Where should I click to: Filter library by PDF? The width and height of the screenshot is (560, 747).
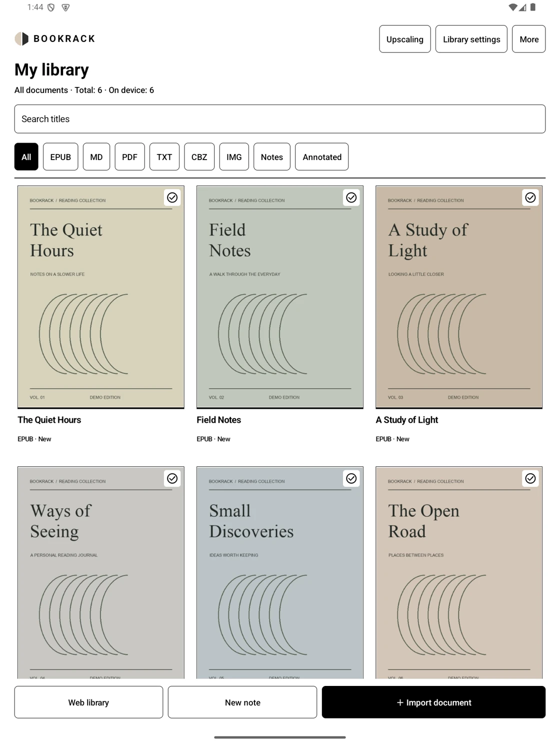click(129, 157)
